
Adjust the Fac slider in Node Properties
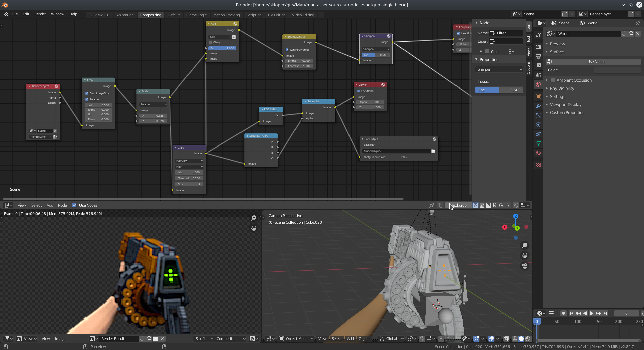(499, 90)
